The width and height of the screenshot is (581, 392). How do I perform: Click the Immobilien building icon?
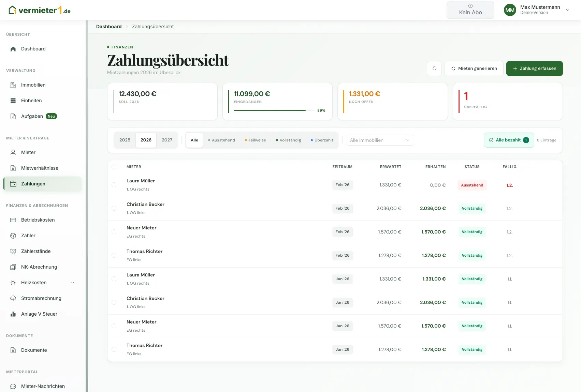(13, 85)
